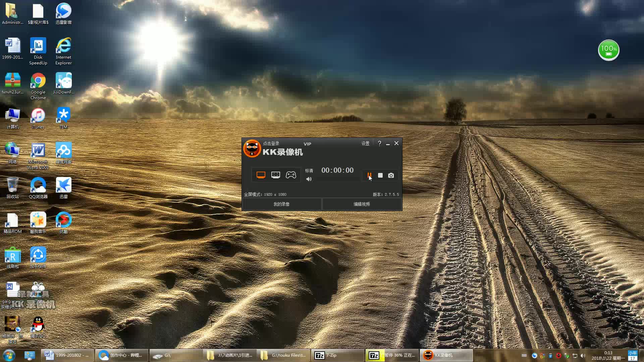Screen dimensions: 644x362
Task: Take a screenshot with camera icon
Action: (391, 175)
